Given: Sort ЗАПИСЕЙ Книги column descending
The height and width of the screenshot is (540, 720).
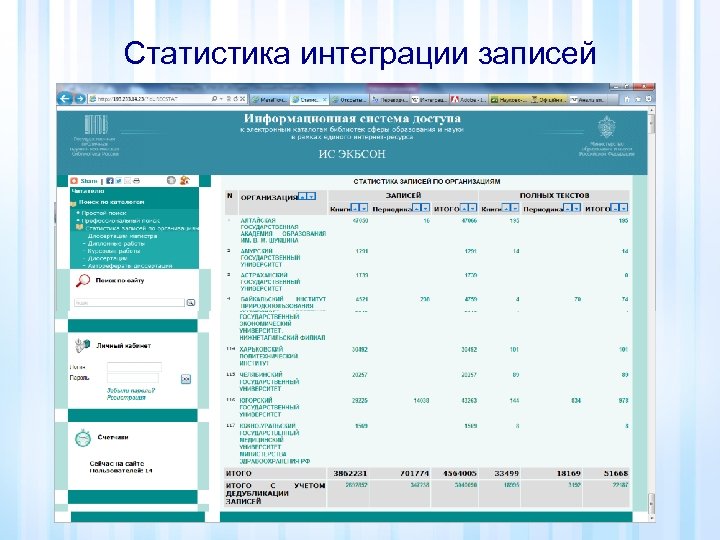Looking at the screenshot, I should [364, 208].
